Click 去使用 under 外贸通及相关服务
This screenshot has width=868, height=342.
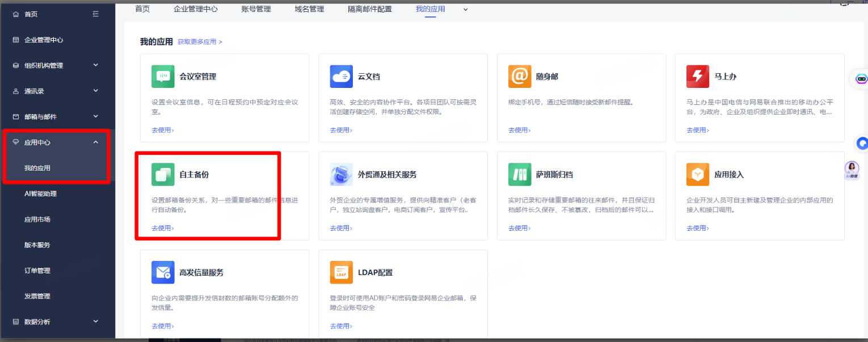[340, 228]
